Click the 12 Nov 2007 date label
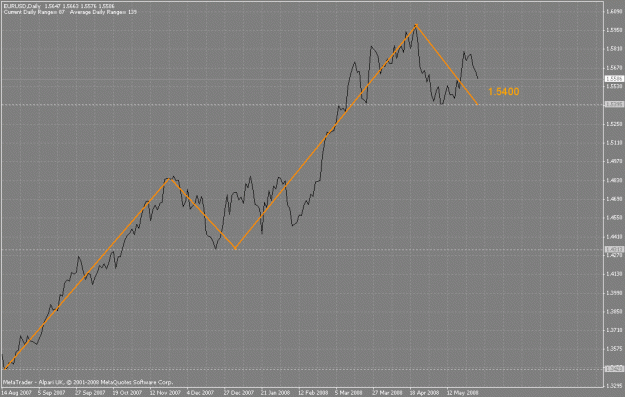The width and height of the screenshot is (625, 397). [165, 393]
